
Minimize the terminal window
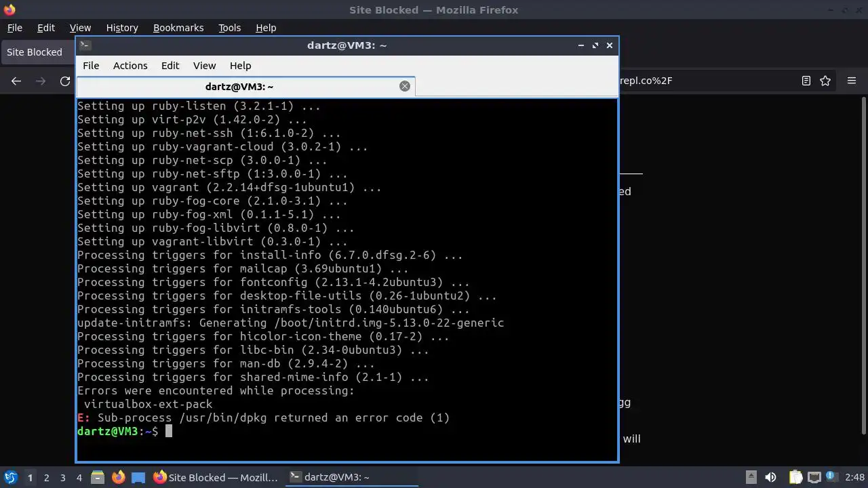(x=581, y=45)
